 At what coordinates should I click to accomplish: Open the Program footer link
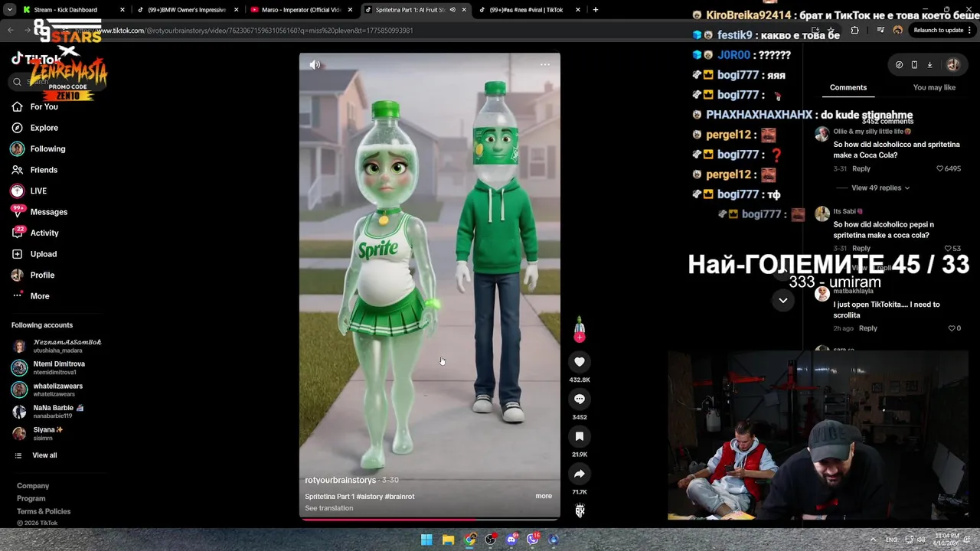pyautogui.click(x=31, y=498)
